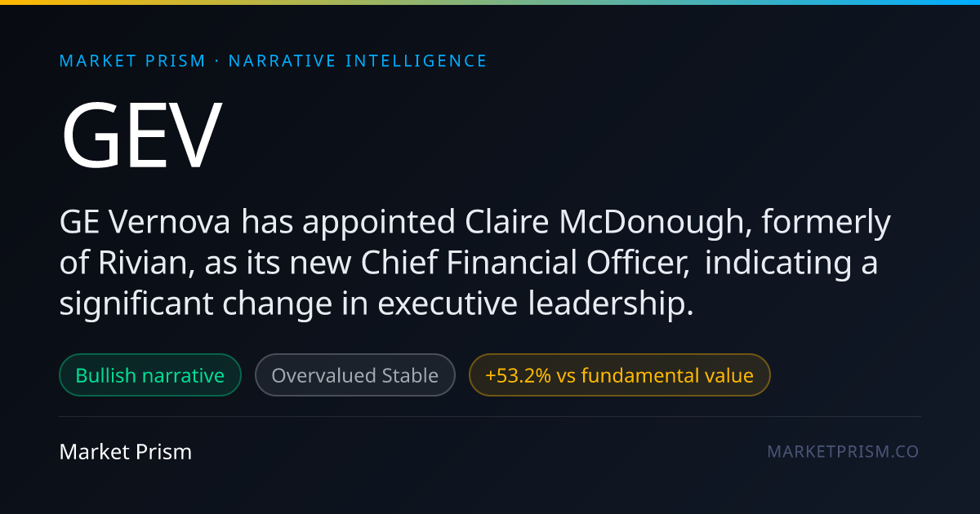The height and width of the screenshot is (514, 980).
Task: Click the Market Prism footer name
Action: pos(126,451)
